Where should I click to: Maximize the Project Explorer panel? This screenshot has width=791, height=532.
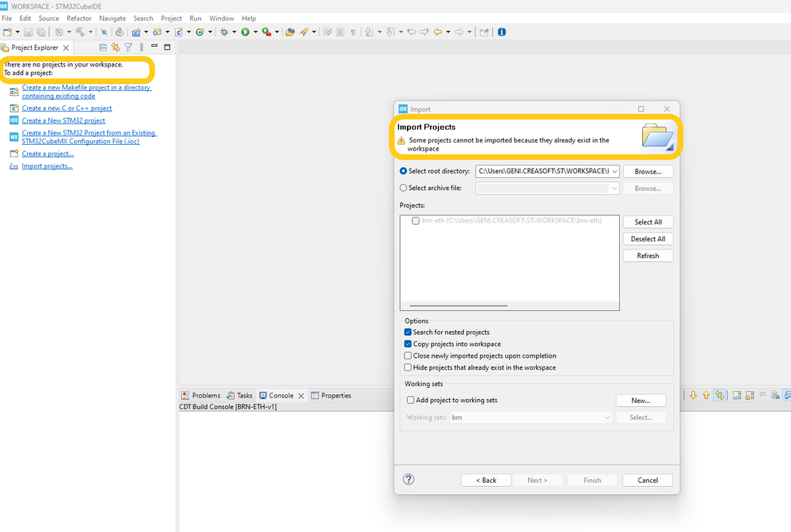click(x=168, y=47)
